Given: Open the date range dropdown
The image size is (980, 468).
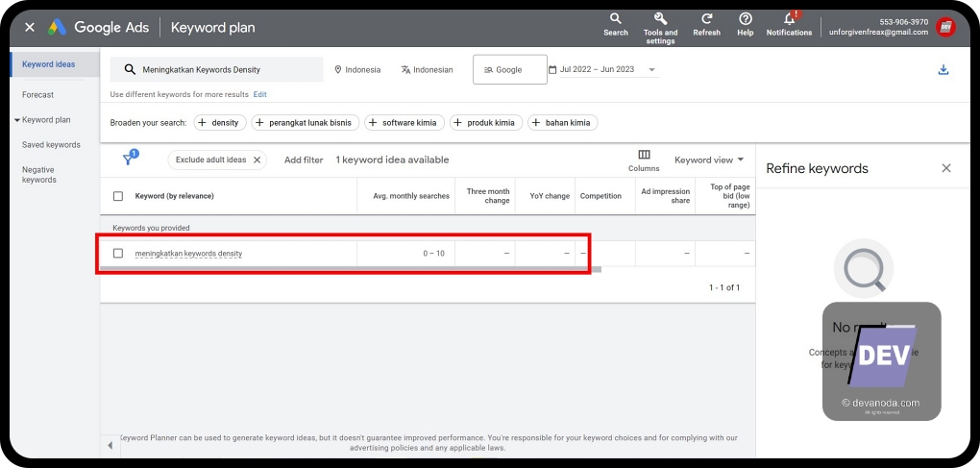Looking at the screenshot, I should coord(603,69).
